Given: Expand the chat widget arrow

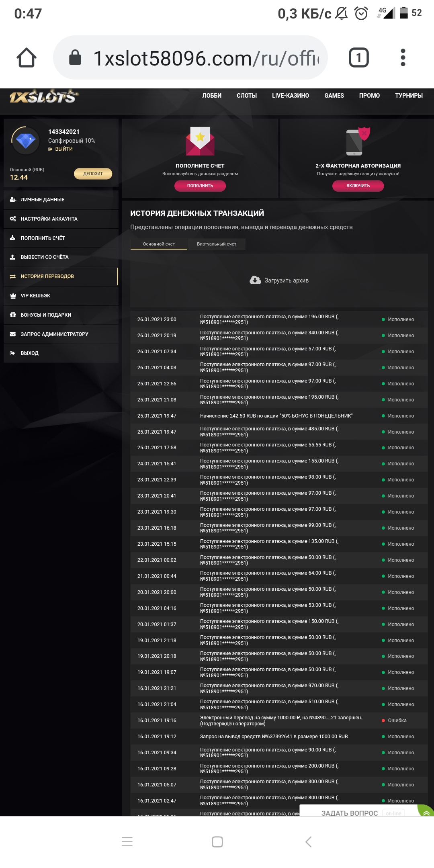Looking at the screenshot, I should click(426, 813).
